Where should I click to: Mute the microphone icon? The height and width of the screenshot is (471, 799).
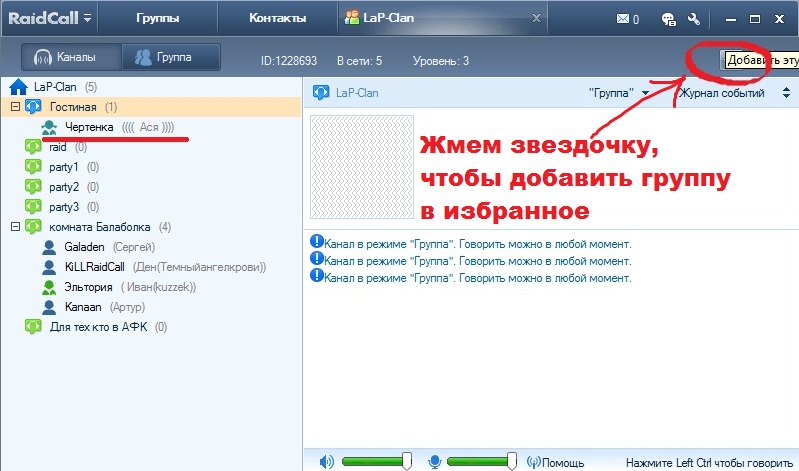[x=435, y=462]
